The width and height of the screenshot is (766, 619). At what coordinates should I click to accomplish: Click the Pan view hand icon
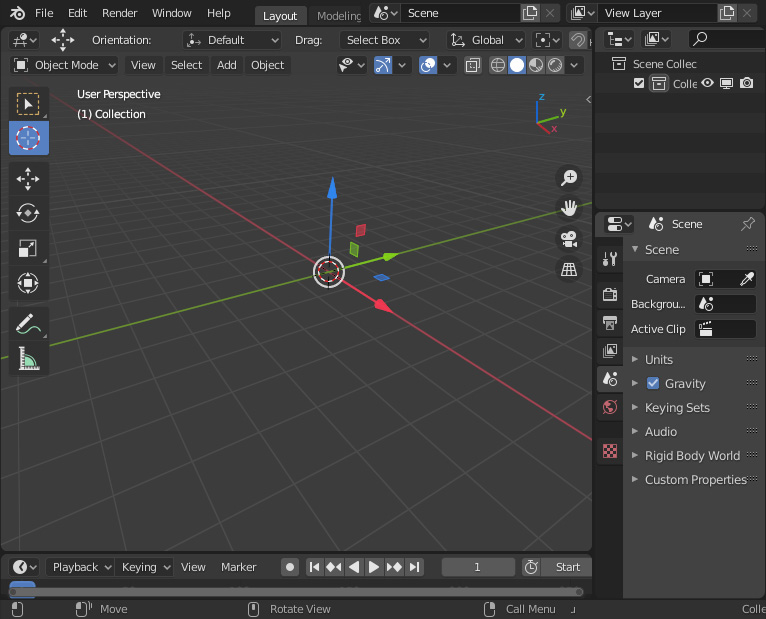569,208
